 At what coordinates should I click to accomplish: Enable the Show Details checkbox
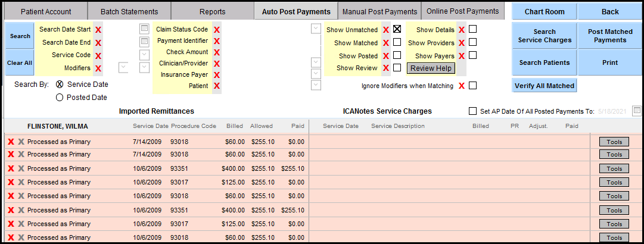point(472,29)
